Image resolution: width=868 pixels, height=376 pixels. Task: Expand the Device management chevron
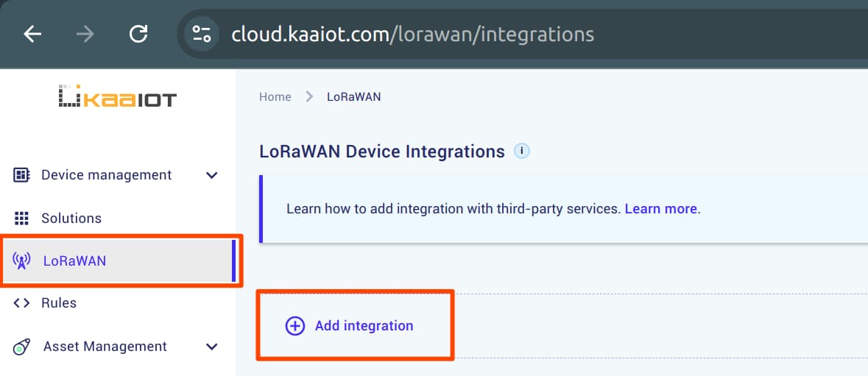tap(212, 176)
